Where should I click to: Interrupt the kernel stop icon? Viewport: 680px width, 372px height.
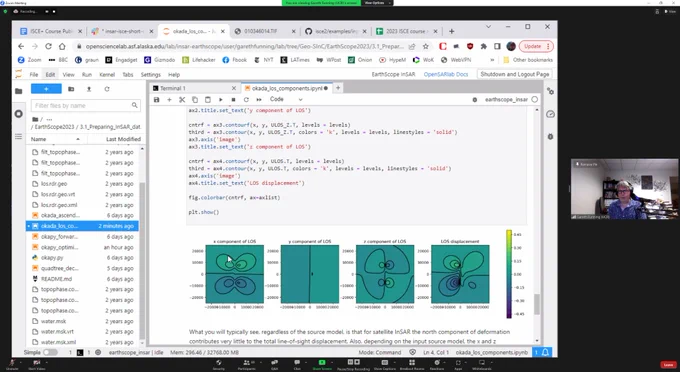point(233,100)
